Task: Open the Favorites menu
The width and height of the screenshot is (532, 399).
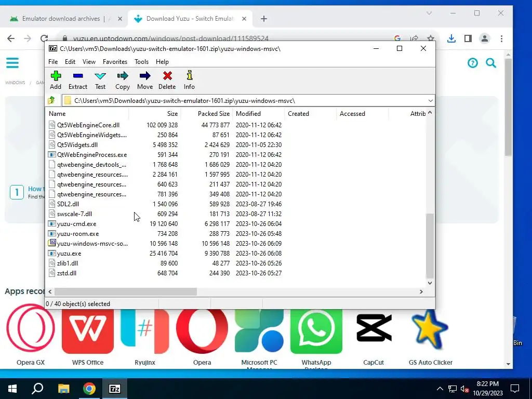Action: click(115, 62)
